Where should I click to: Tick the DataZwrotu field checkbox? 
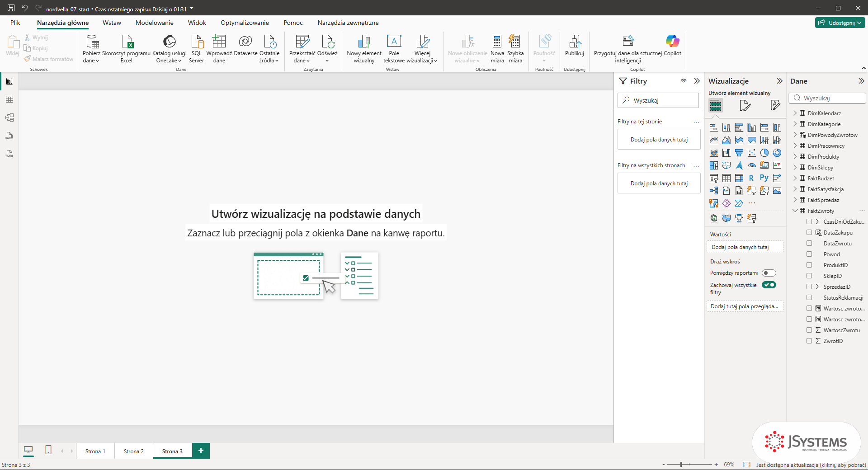[x=809, y=243]
